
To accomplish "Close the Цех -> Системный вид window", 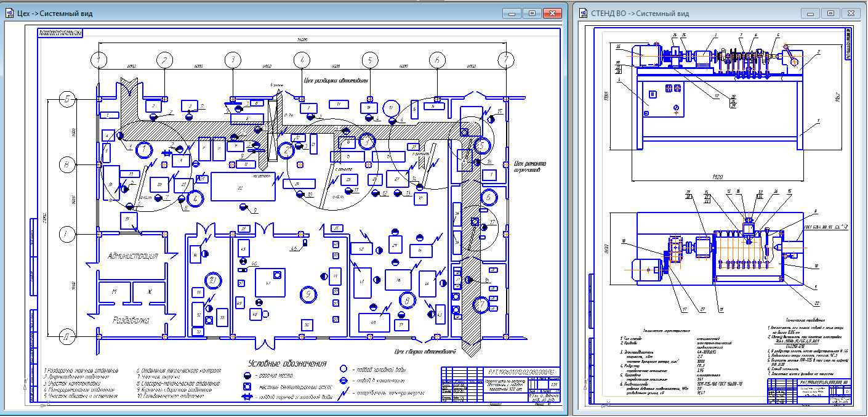I will (x=552, y=13).
